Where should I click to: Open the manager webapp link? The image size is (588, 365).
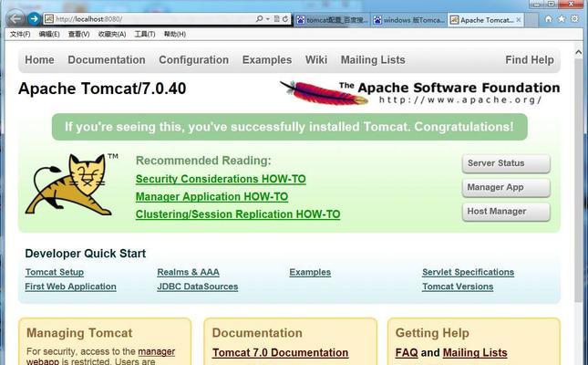157,352
